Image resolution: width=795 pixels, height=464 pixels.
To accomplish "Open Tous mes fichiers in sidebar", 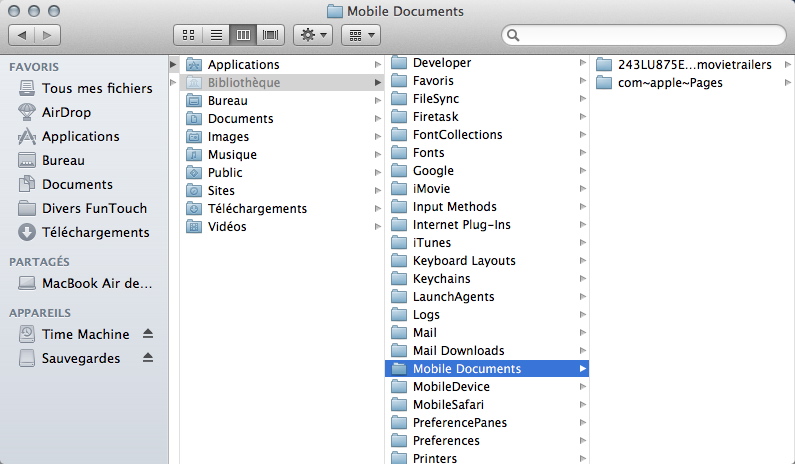I will (x=84, y=88).
